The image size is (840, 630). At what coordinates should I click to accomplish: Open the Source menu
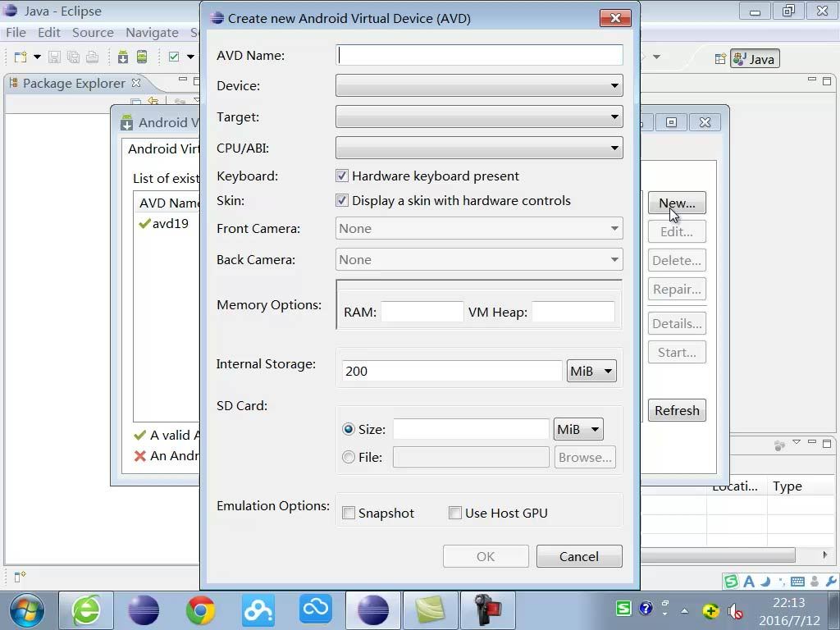[93, 33]
